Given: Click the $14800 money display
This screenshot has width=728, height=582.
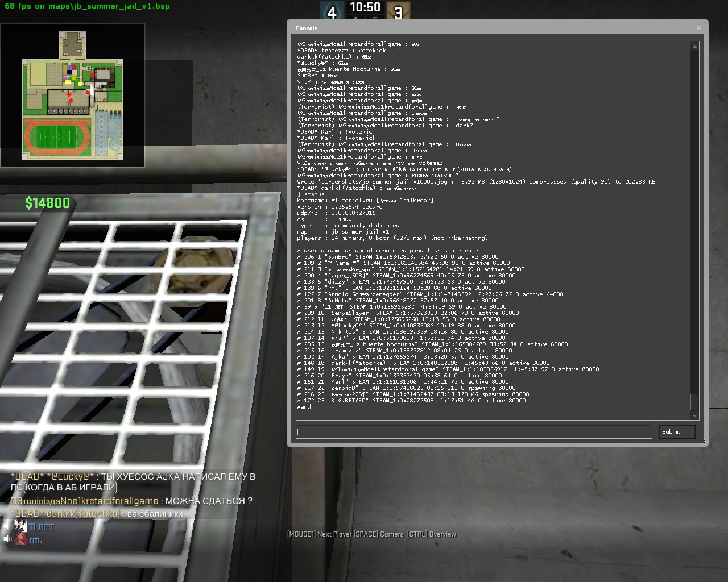Looking at the screenshot, I should click(x=48, y=203).
